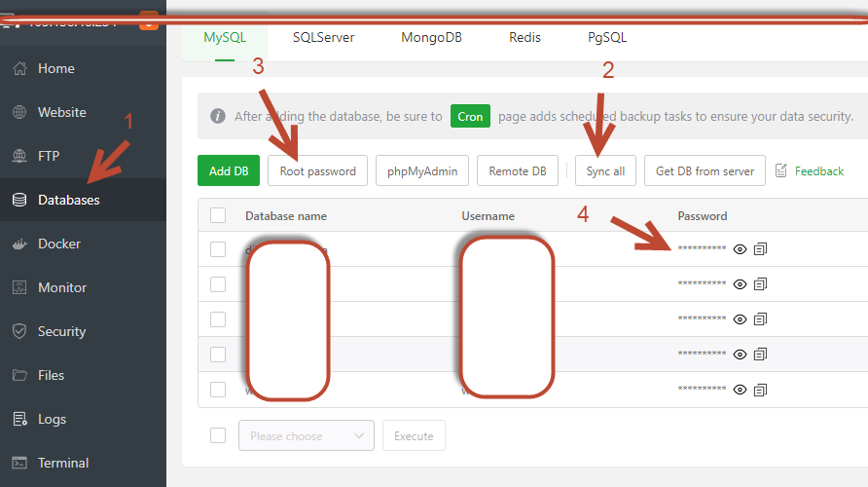Copy password of the first row
The height and width of the screenshot is (487, 868).
coord(761,249)
